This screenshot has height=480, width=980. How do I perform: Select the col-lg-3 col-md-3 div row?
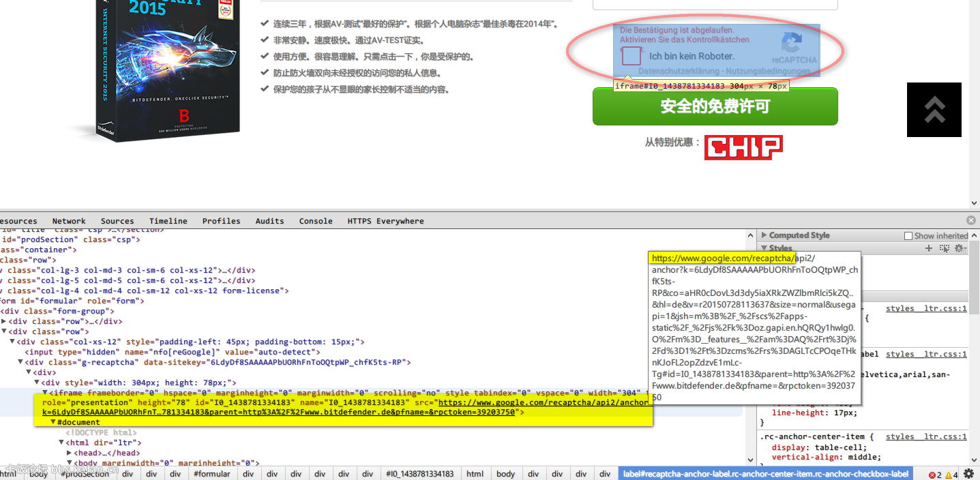coord(128,270)
